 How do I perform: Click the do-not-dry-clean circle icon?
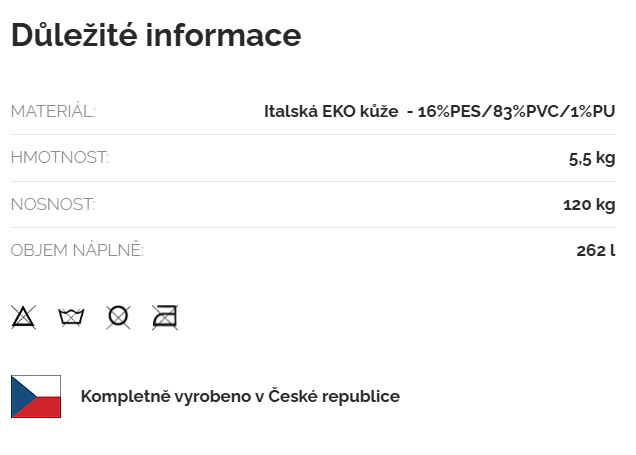point(118,318)
